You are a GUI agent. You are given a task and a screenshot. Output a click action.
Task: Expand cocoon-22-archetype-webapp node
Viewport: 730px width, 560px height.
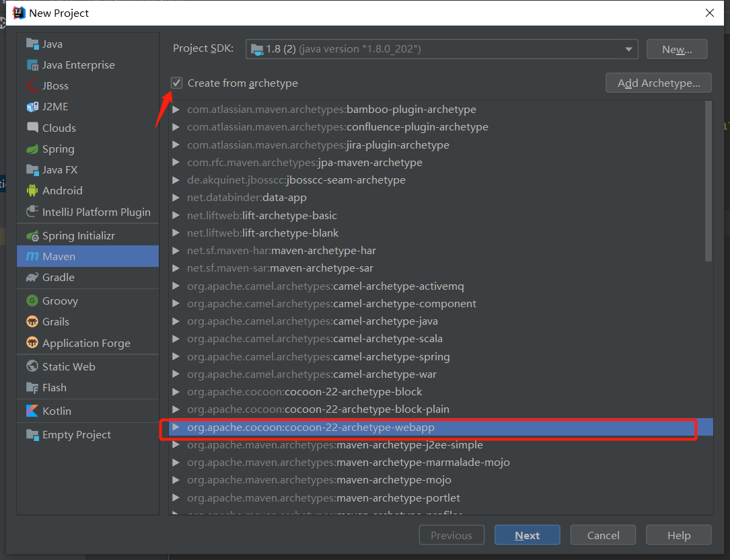click(176, 427)
